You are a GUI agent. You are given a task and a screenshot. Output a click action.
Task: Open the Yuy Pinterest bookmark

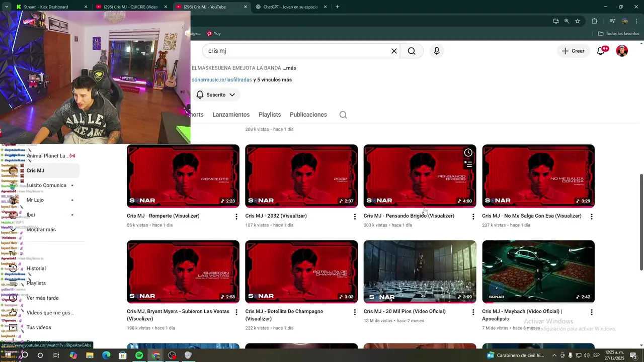[x=214, y=34]
